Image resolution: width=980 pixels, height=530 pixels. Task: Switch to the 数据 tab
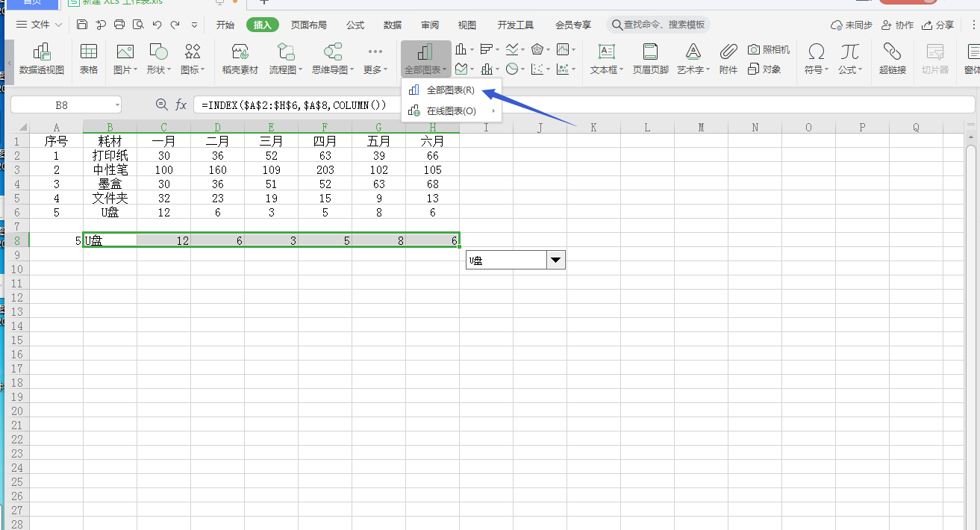click(393, 25)
